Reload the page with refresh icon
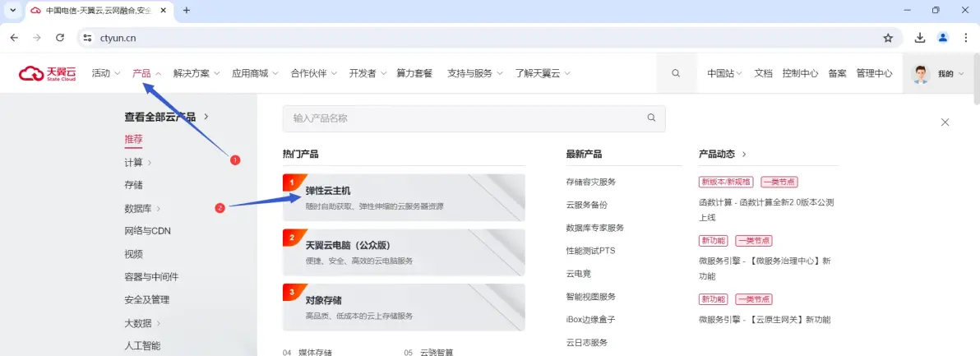Screen dimensions: 980x356 [x=60, y=38]
